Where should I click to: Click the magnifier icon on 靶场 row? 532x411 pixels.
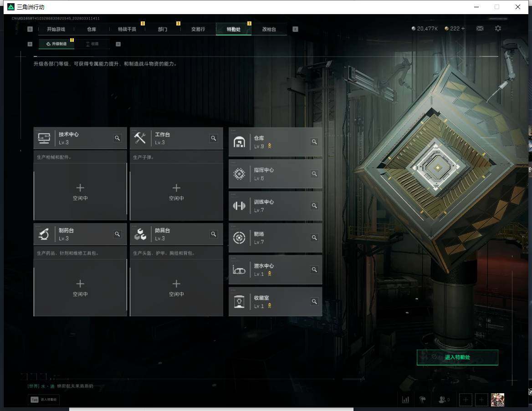pos(314,238)
